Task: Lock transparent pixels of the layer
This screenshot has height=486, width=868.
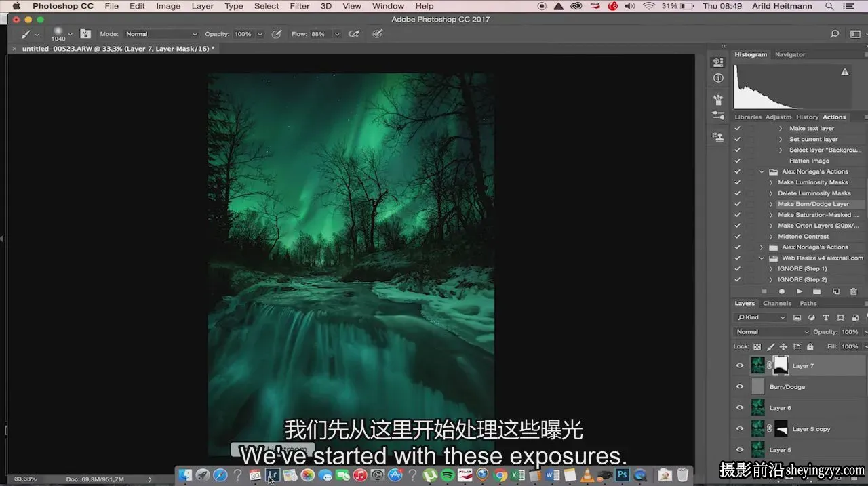Action: [757, 346]
